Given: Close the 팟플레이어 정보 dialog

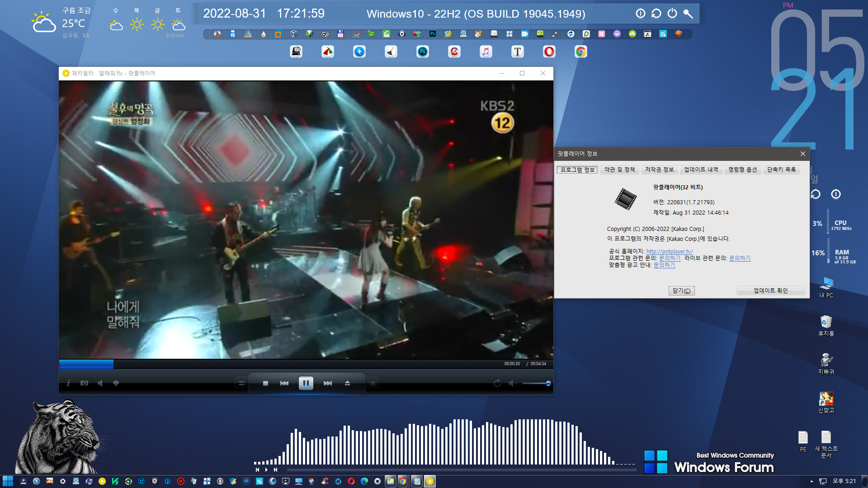Looking at the screenshot, I should [x=803, y=154].
